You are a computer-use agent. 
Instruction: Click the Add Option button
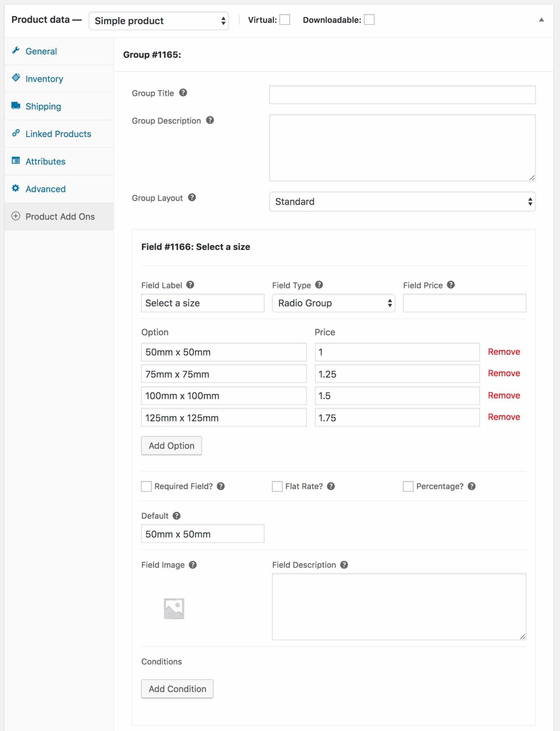[172, 446]
